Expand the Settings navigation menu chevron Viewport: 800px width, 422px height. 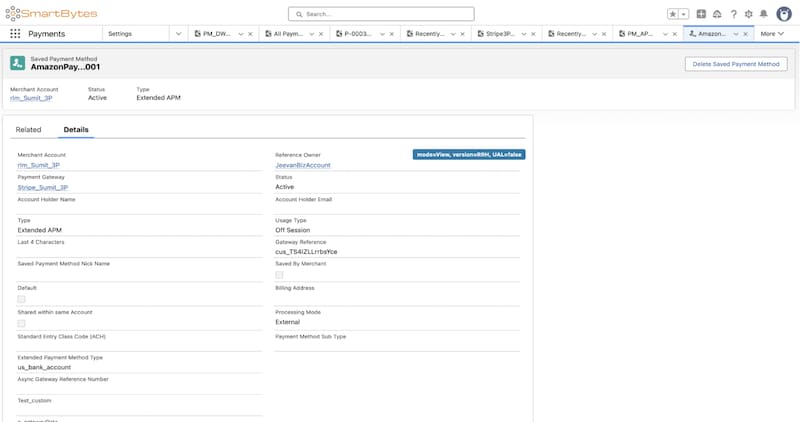[x=178, y=33]
